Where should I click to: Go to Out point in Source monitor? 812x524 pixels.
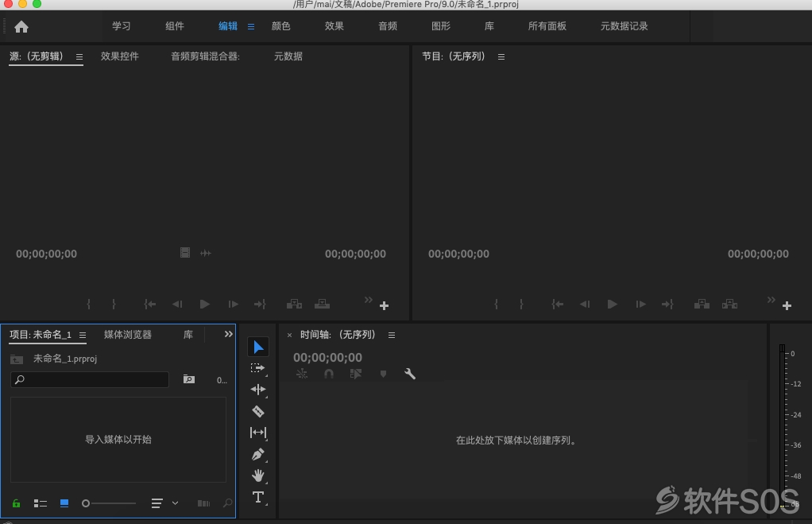[260, 305]
